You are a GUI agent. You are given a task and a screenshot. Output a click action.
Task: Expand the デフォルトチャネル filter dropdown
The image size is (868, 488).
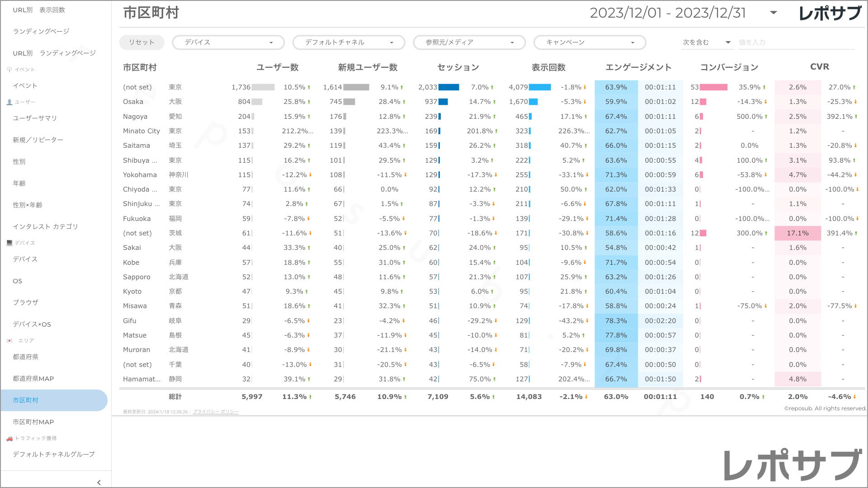tap(349, 42)
